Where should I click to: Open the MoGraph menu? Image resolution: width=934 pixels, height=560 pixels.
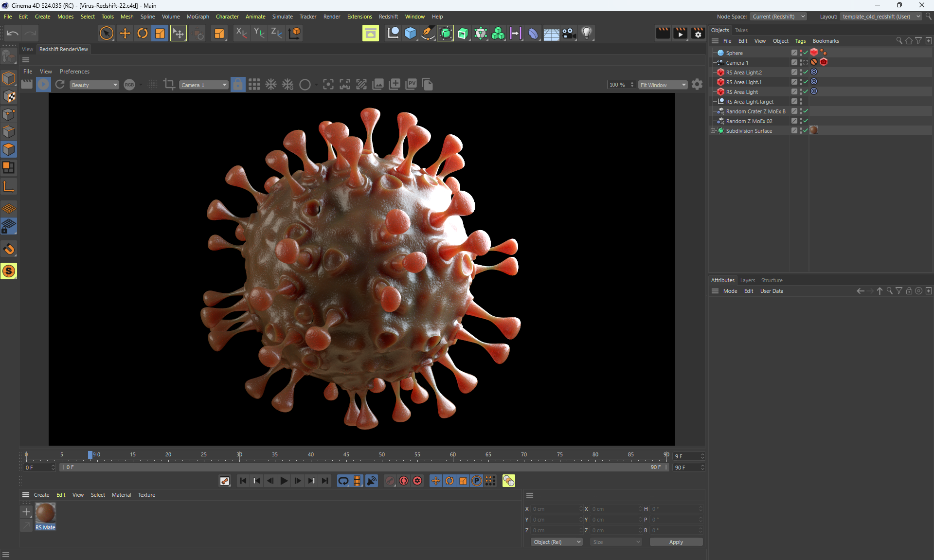pyautogui.click(x=198, y=17)
